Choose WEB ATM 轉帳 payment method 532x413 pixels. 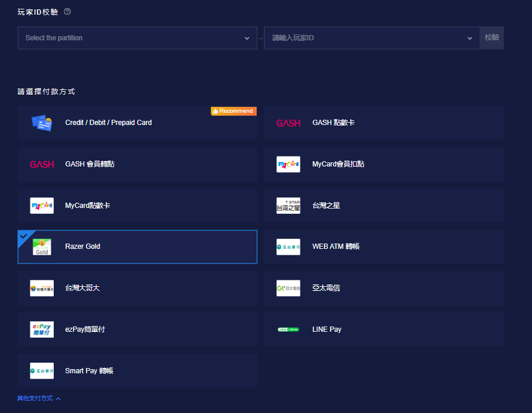click(384, 247)
